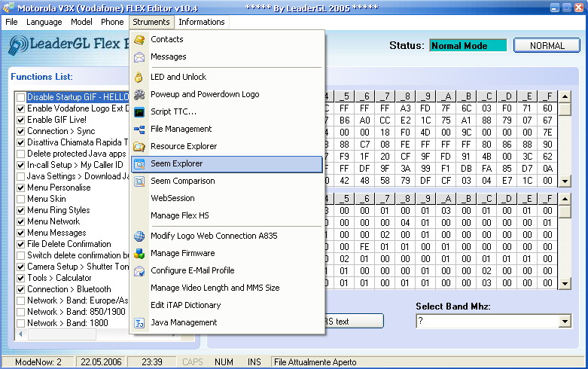Choose Seem Comparison menu entry
This screenshot has width=588, height=369.
pyautogui.click(x=182, y=181)
